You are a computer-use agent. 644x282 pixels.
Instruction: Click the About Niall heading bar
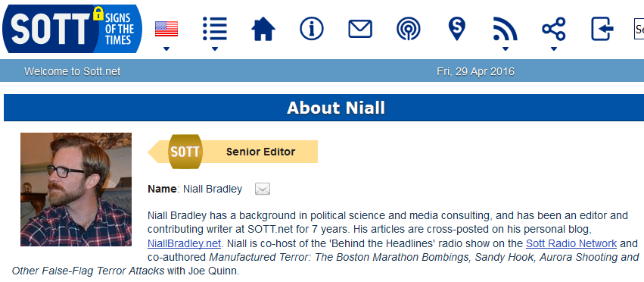click(x=324, y=108)
